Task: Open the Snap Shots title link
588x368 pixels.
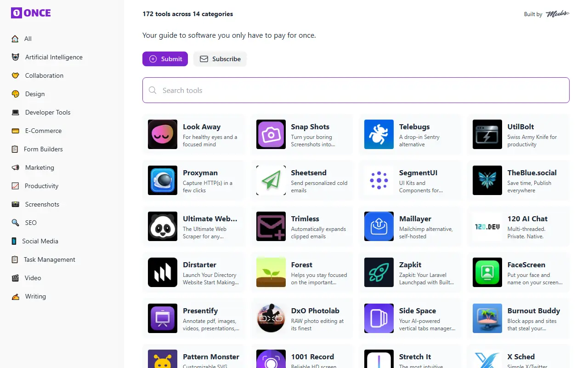Action: [x=310, y=127]
